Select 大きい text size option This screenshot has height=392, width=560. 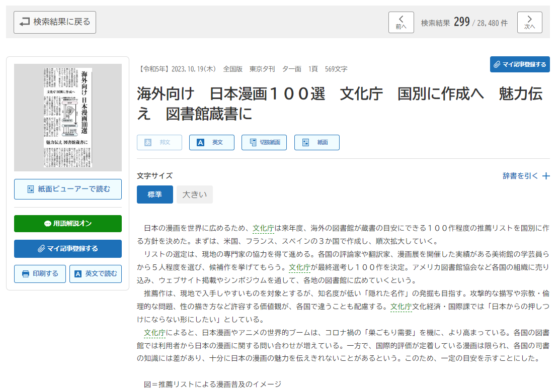195,194
